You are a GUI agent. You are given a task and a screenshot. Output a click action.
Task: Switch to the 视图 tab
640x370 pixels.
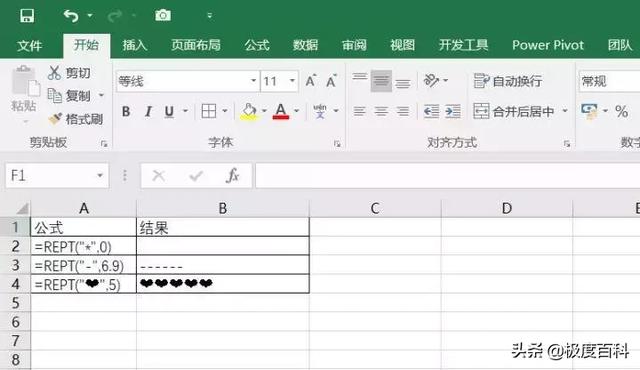(x=402, y=45)
